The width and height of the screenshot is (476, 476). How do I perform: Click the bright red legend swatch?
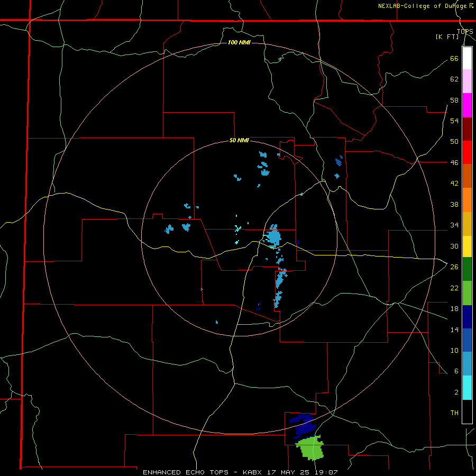pos(467,152)
